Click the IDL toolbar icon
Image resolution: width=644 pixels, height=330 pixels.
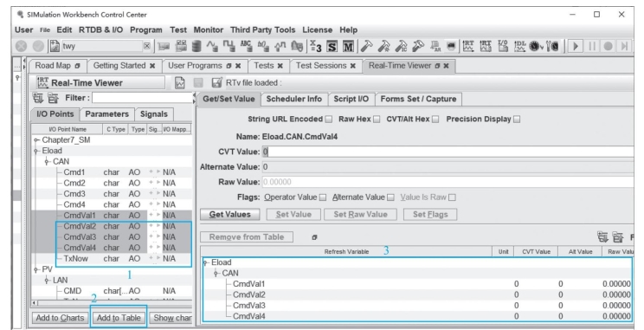click(x=519, y=47)
